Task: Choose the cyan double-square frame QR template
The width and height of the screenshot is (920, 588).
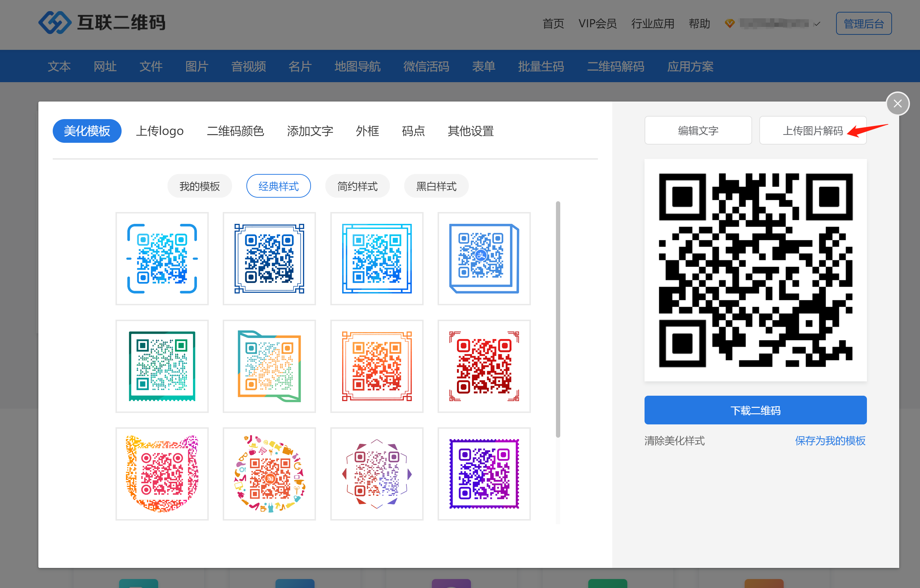Action: coord(377,259)
